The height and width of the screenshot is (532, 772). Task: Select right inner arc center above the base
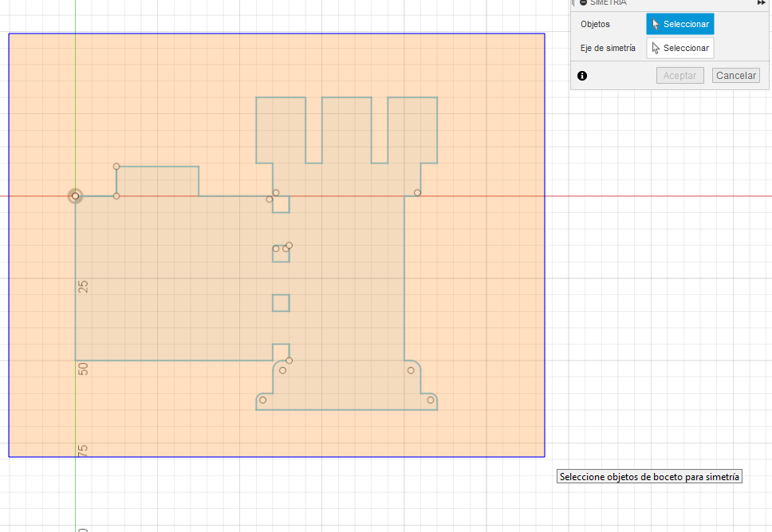[411, 370]
